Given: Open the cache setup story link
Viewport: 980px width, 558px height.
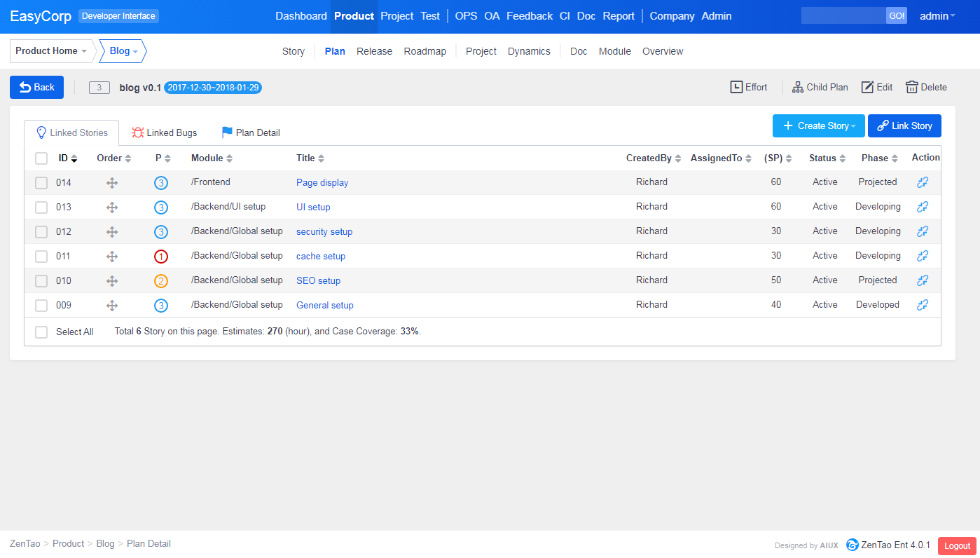Looking at the screenshot, I should click(x=321, y=257).
